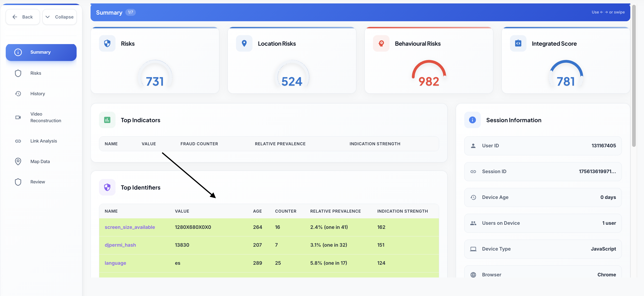Click the Link Analysis chain icon
This screenshot has height=296, width=644.
coord(18,141)
